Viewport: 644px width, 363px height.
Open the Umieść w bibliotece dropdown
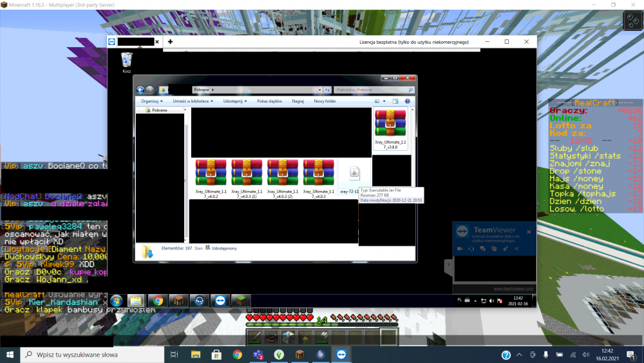194,101
